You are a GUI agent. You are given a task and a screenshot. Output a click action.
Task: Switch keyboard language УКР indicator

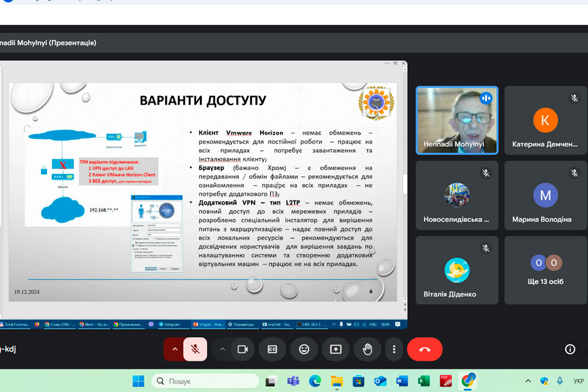[x=578, y=381]
